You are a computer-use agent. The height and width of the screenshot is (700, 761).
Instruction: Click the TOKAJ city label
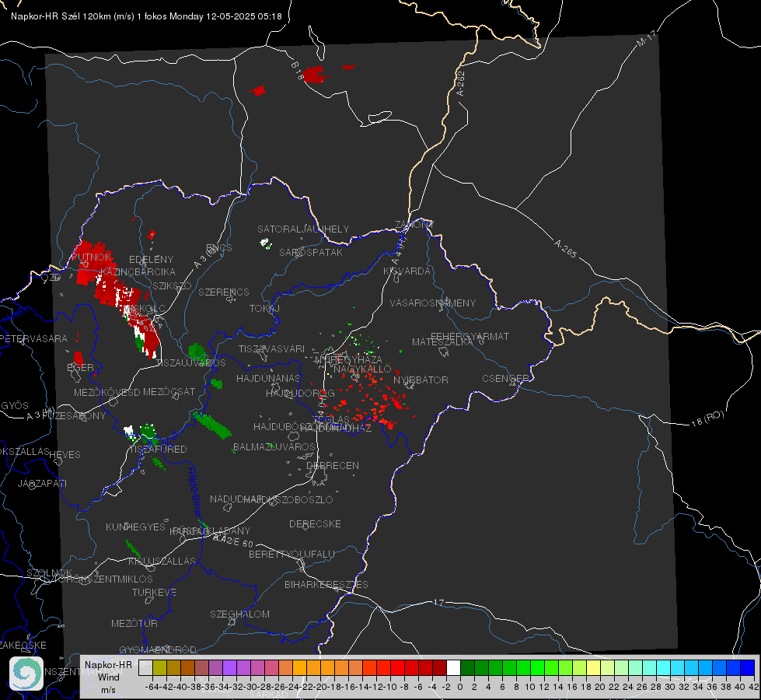tap(264, 309)
